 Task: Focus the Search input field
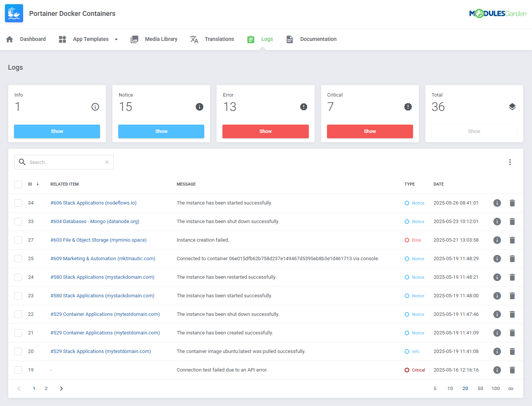tap(64, 162)
